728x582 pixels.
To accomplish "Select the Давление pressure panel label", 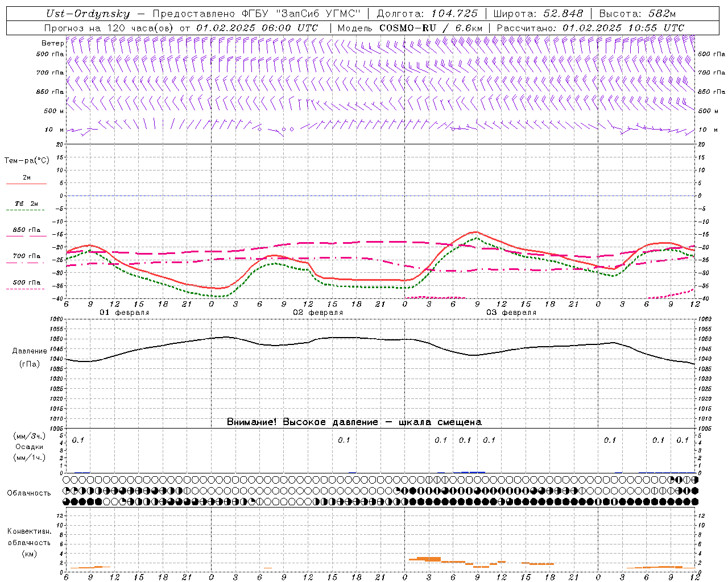I will tap(30, 351).
